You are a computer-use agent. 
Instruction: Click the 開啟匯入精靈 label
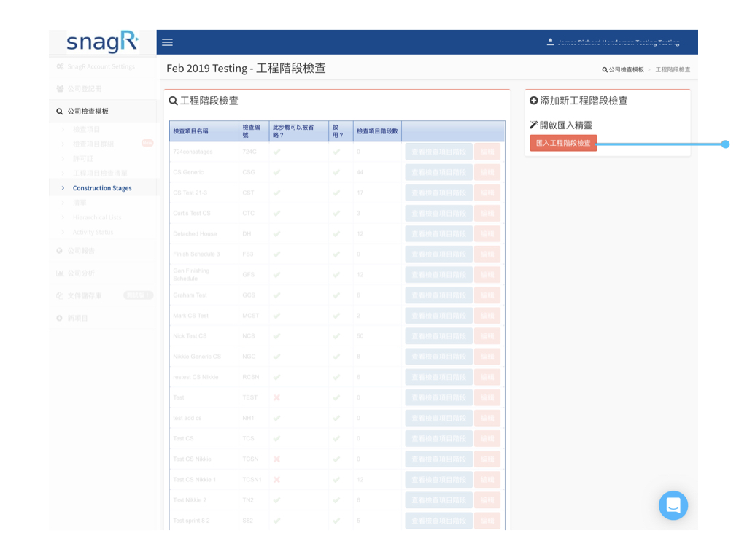(566, 125)
